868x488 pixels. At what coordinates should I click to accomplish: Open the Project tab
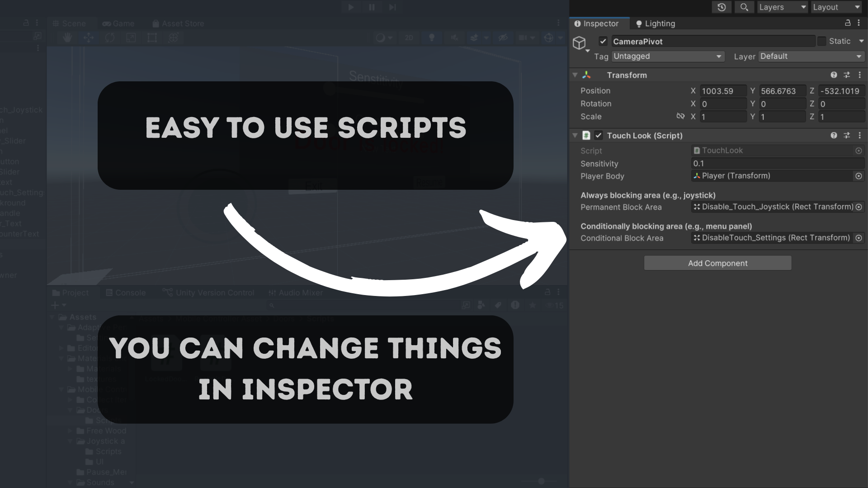tap(71, 293)
